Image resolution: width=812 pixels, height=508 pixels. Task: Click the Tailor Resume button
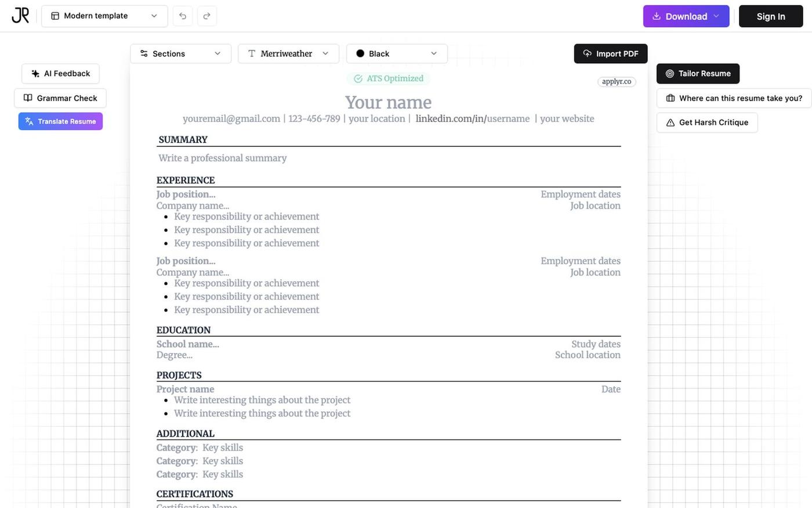698,74
